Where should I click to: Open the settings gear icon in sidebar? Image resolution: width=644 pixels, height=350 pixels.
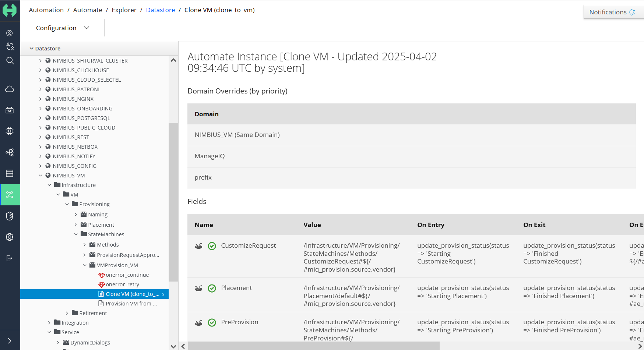[x=10, y=237]
